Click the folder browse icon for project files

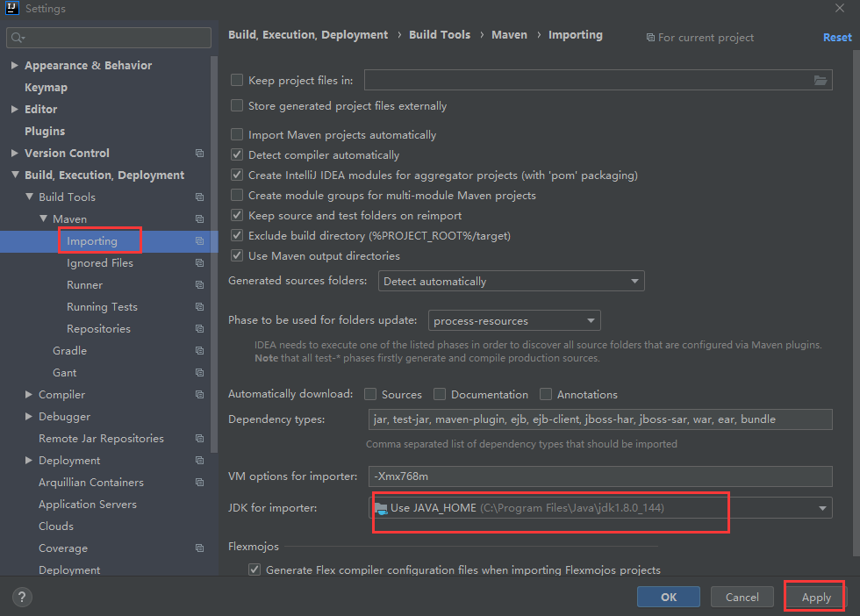click(820, 80)
